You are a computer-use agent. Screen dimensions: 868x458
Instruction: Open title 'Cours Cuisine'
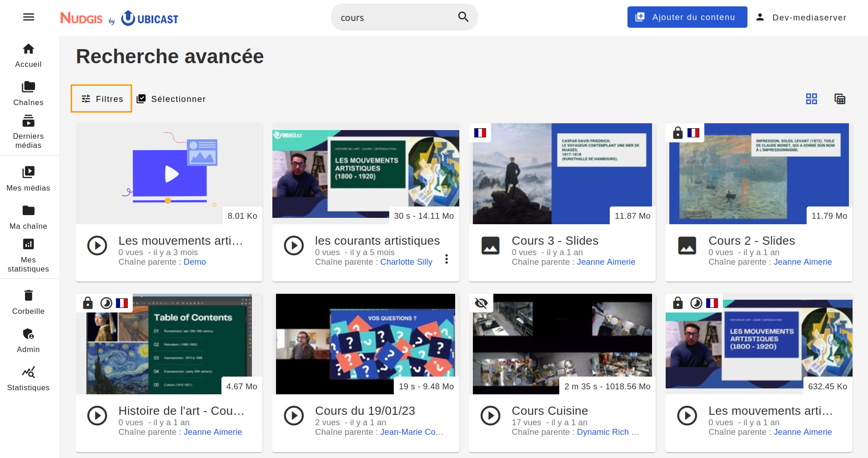pyautogui.click(x=550, y=411)
